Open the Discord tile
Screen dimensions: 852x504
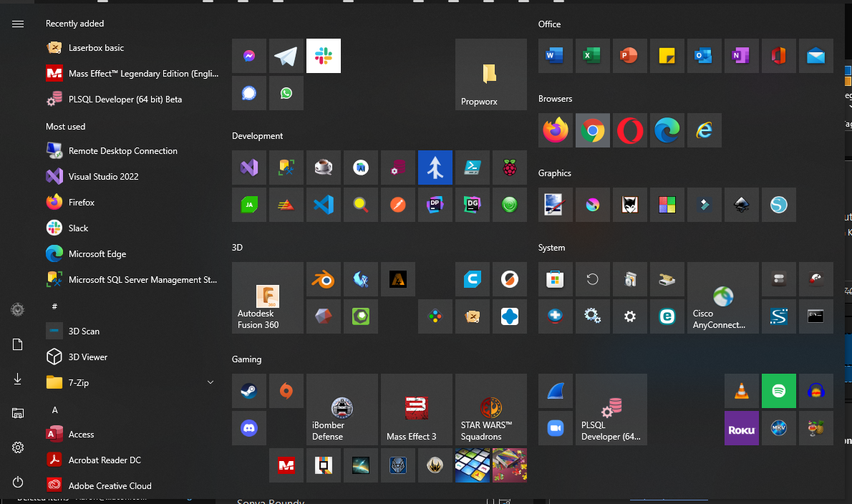[249, 428]
